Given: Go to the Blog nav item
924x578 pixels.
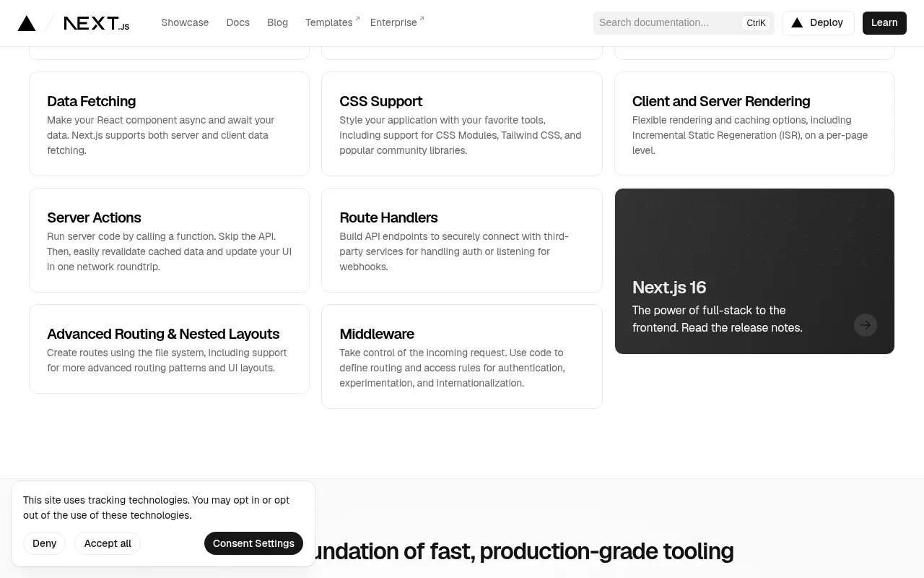Looking at the screenshot, I should click(277, 22).
